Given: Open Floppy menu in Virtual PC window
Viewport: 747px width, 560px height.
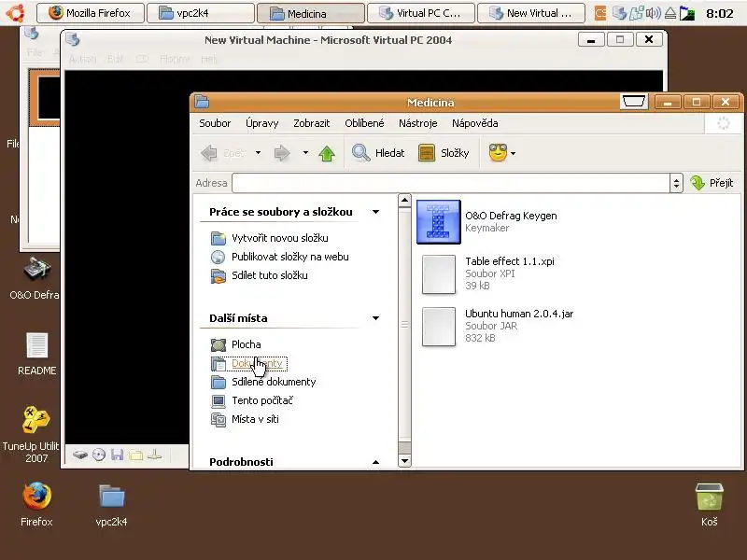Looking at the screenshot, I should [x=175, y=59].
